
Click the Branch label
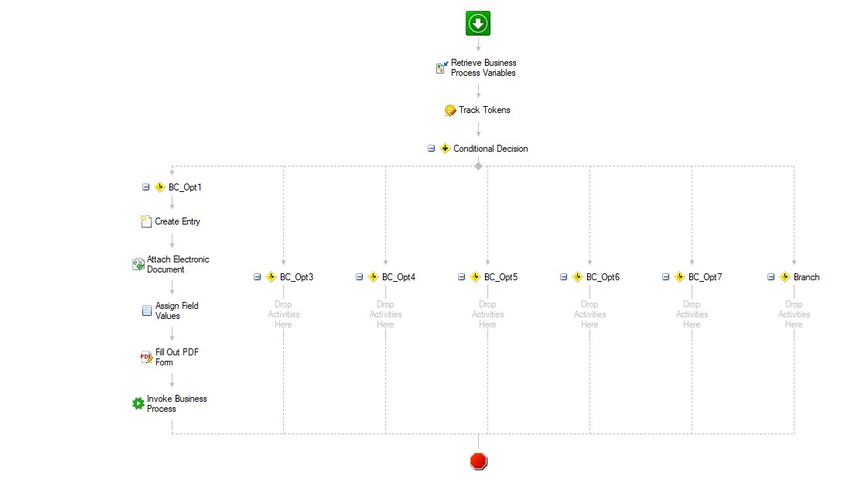[806, 277]
